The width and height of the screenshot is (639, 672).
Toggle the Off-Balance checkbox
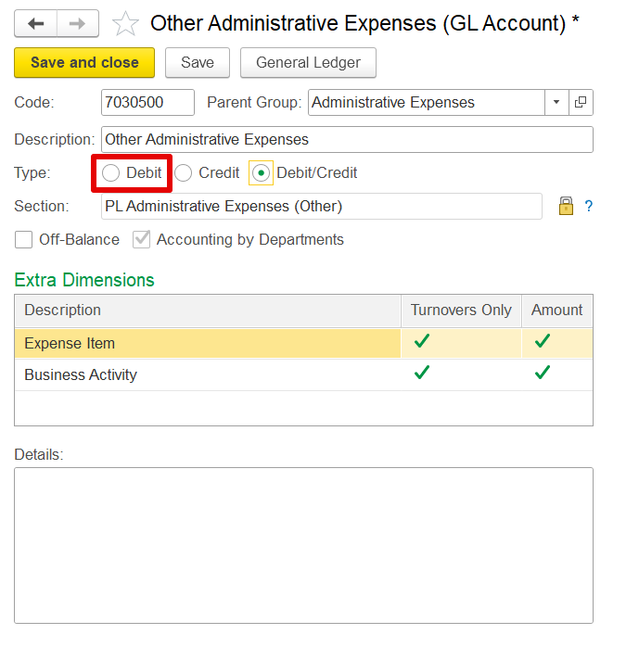click(23, 239)
